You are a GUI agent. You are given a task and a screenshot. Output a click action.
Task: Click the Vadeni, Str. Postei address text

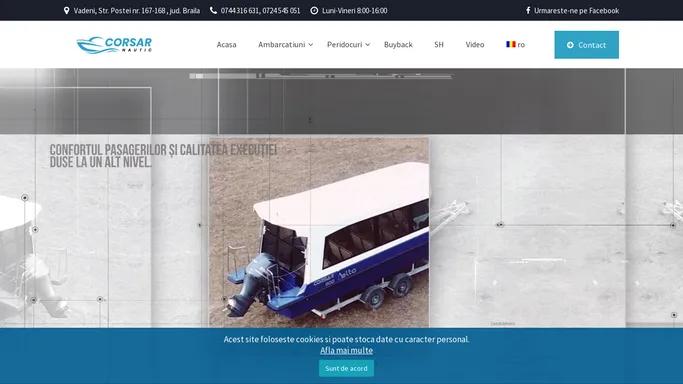coord(137,10)
